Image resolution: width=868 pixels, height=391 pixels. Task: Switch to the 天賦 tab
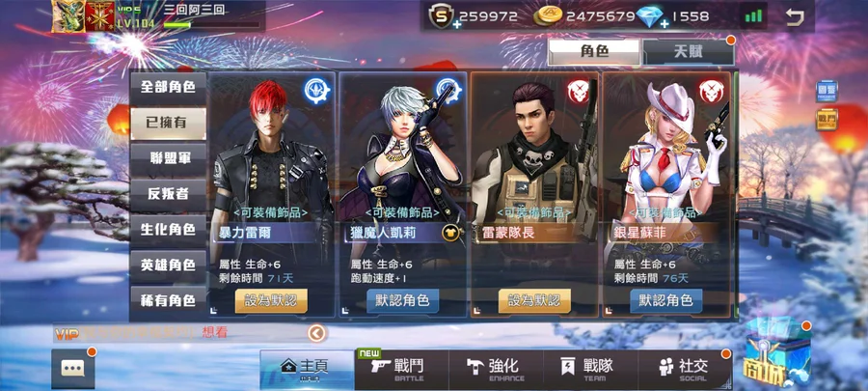tap(688, 52)
